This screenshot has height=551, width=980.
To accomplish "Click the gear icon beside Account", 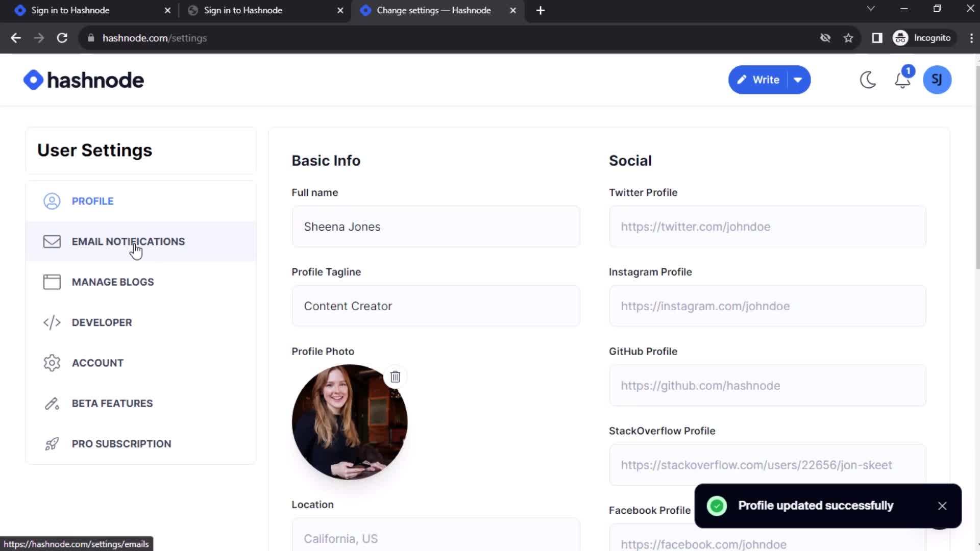I will (52, 363).
